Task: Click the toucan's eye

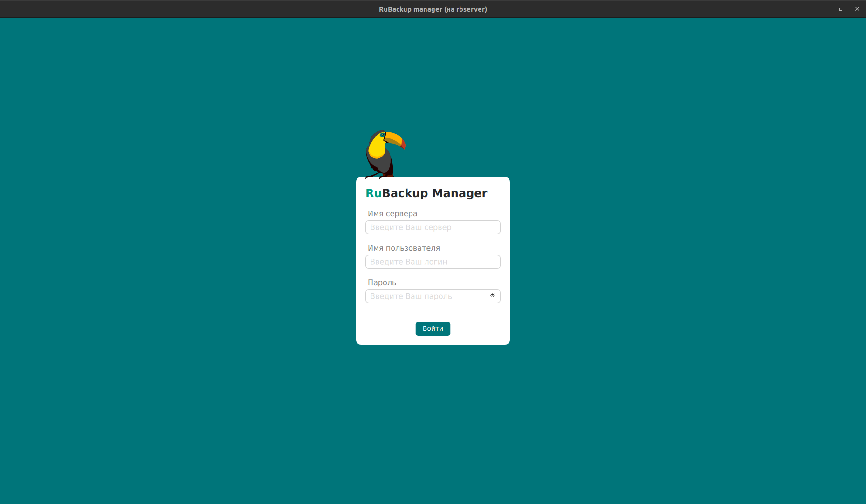Action: pos(382,135)
